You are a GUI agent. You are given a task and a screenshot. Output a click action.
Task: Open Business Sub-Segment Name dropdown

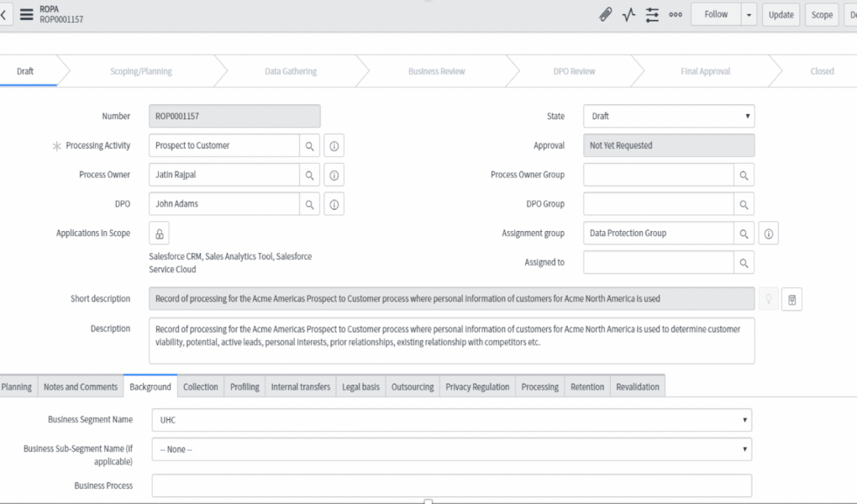pos(452,449)
